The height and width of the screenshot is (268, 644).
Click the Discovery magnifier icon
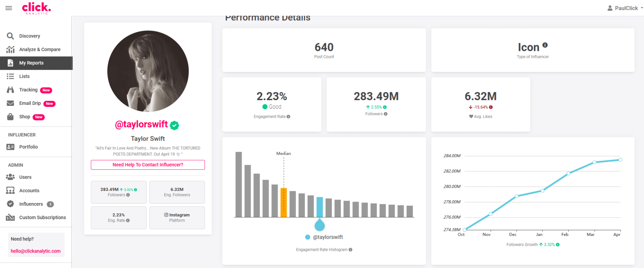[x=10, y=36]
